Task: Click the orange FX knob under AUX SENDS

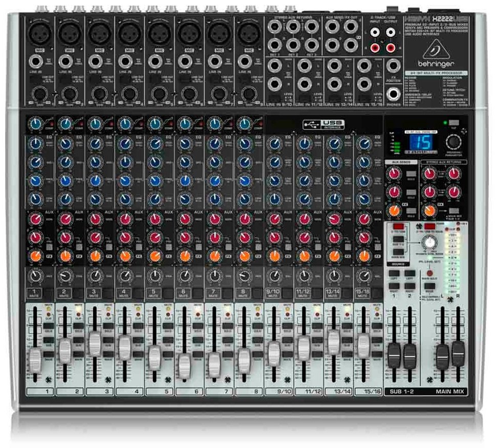Action: tap(394, 210)
